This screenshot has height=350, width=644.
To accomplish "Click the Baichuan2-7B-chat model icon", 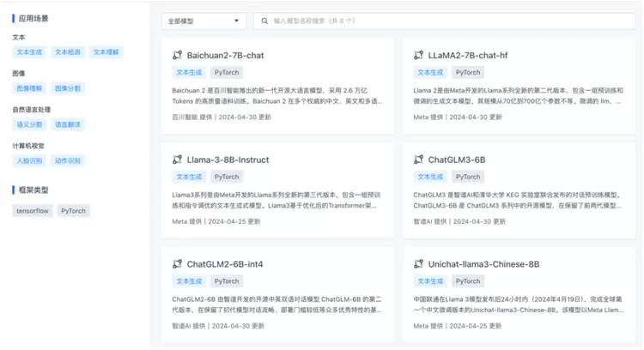I will [x=177, y=55].
